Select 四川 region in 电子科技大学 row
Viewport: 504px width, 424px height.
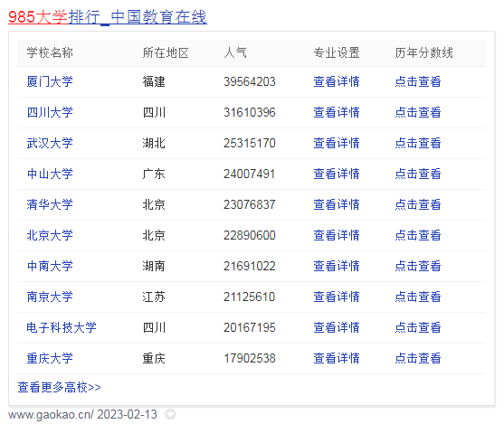[x=154, y=327]
